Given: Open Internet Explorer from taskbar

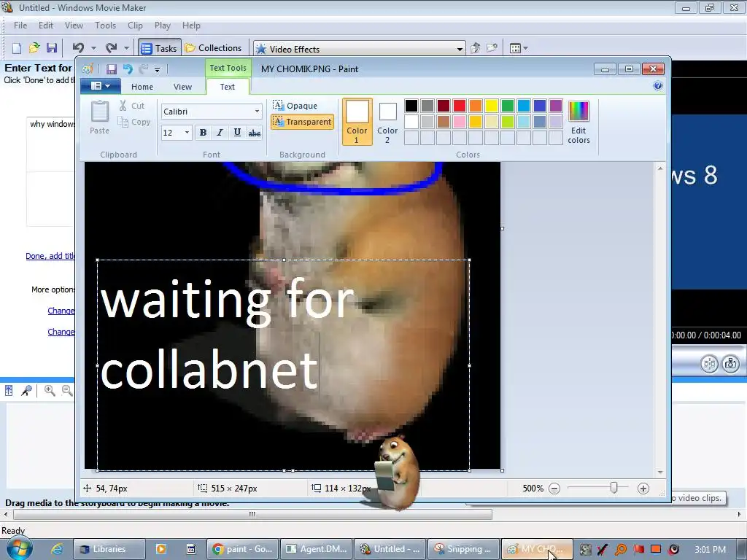Looking at the screenshot, I should tap(57, 549).
